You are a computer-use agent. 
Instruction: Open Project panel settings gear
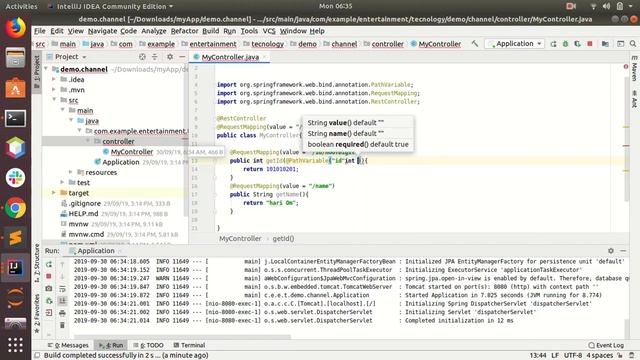tap(170, 57)
